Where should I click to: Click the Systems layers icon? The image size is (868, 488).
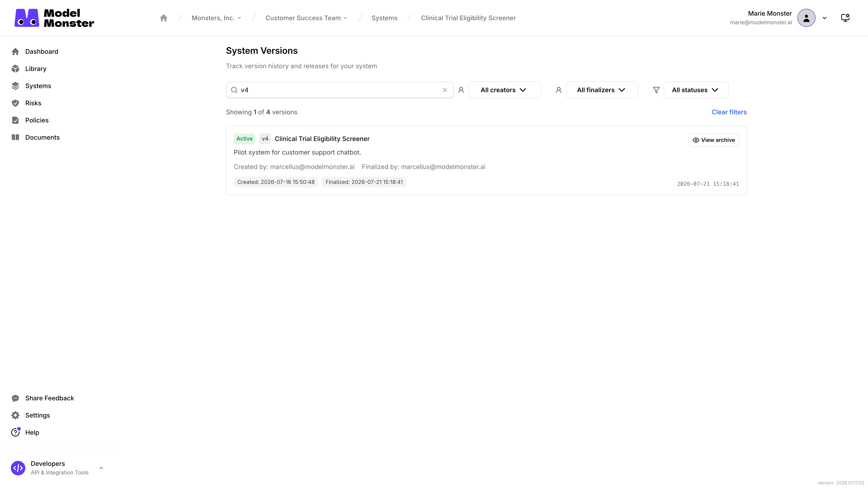15,86
